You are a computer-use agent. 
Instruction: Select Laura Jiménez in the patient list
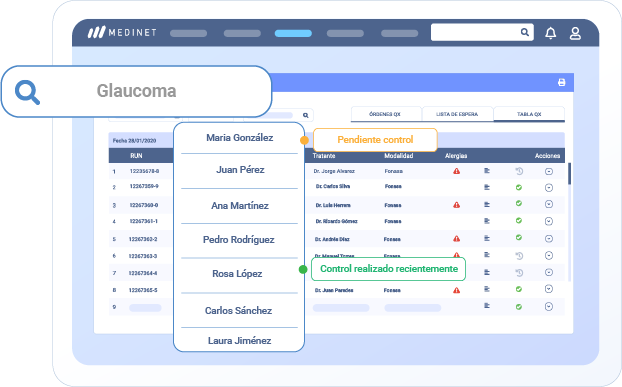click(x=240, y=341)
